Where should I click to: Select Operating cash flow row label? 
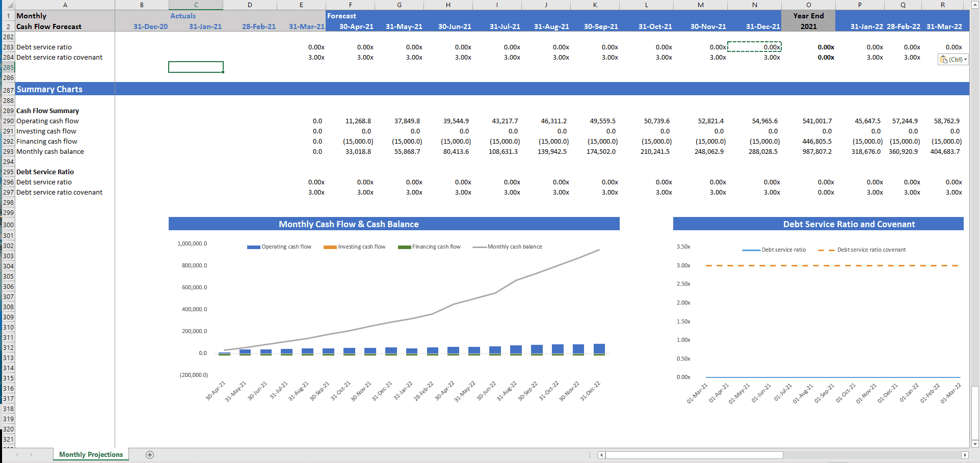pos(47,121)
